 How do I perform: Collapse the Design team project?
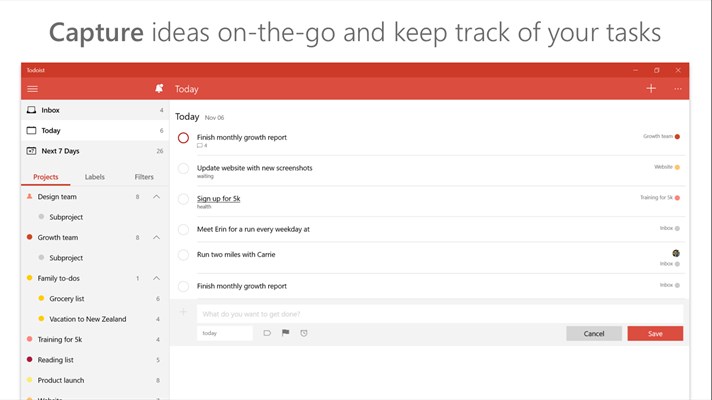pos(156,197)
